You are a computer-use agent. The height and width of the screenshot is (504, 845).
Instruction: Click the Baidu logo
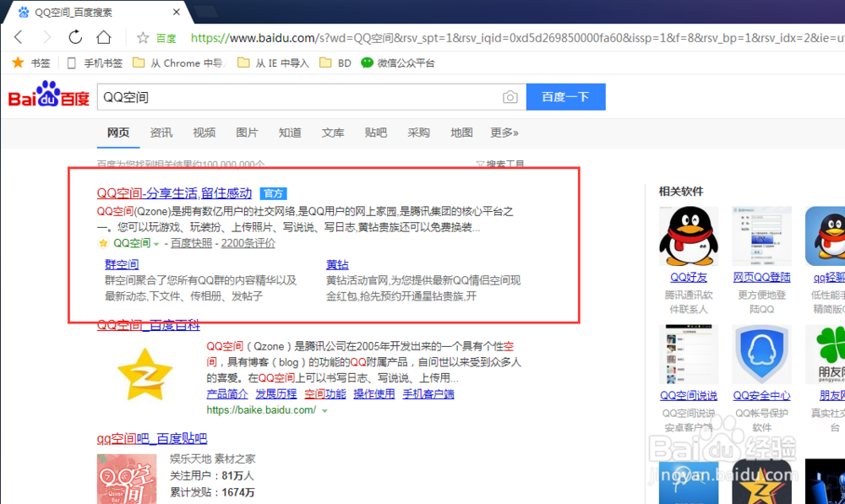coord(48,95)
